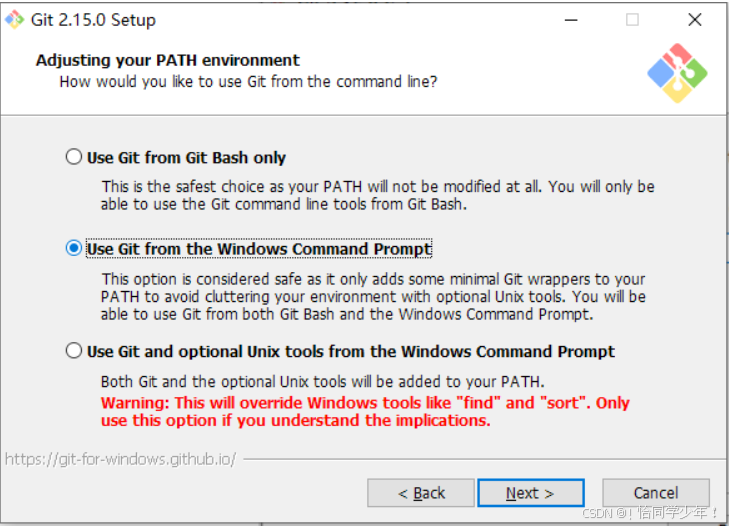This screenshot has width=729, height=526.
Task: Click the 'Use Git from the Windows Command Prompt' label
Action: [259, 249]
